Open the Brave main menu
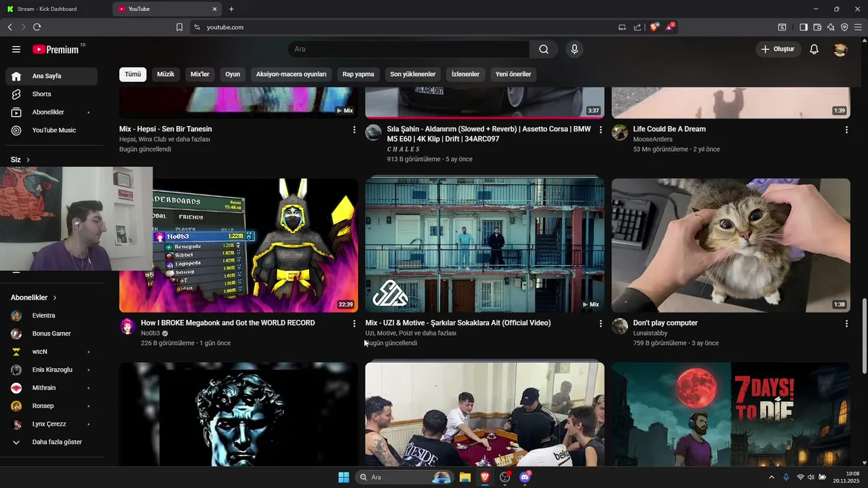This screenshot has height=488, width=868. [859, 27]
